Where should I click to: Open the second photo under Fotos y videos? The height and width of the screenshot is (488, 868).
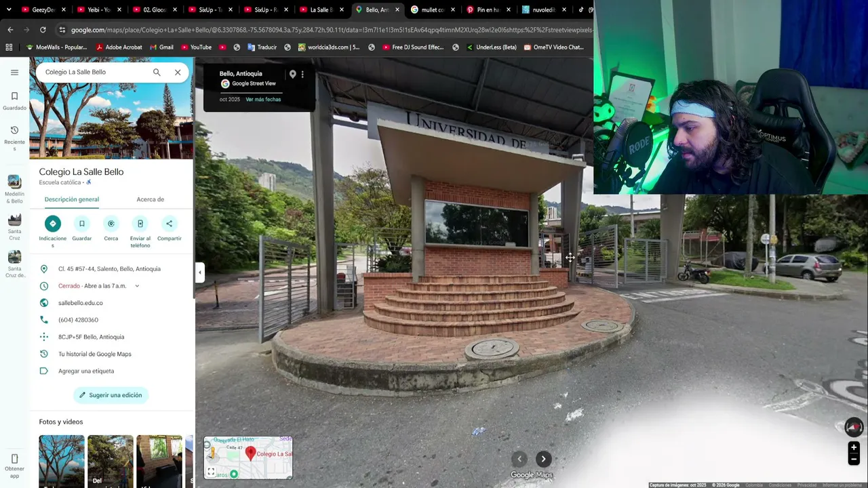click(111, 461)
